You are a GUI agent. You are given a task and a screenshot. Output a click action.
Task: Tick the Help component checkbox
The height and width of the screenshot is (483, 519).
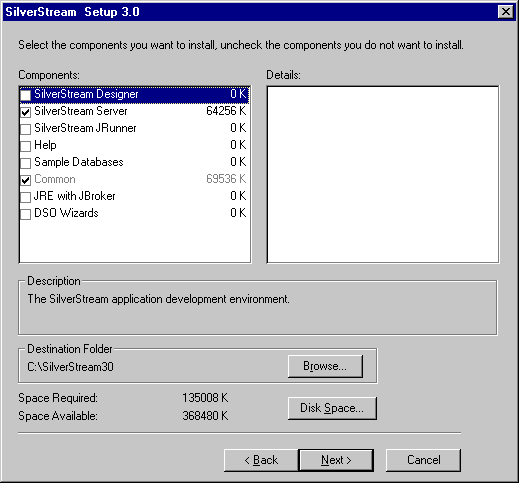click(x=26, y=146)
